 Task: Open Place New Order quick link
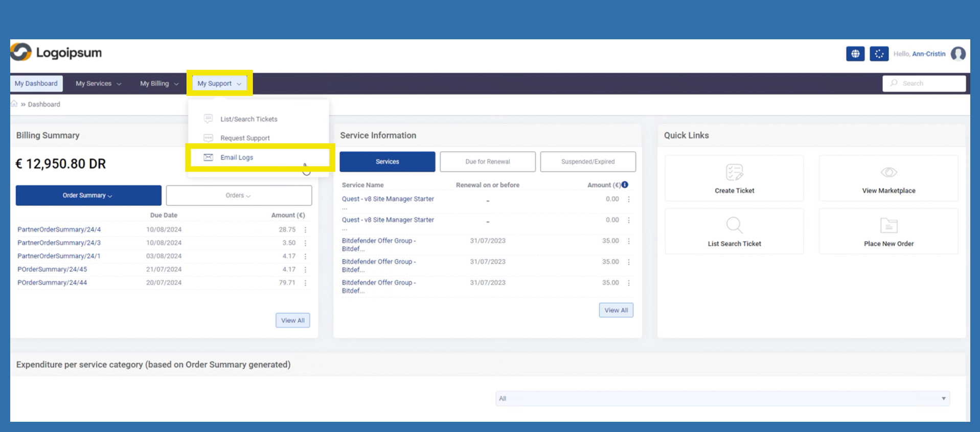coord(888,232)
